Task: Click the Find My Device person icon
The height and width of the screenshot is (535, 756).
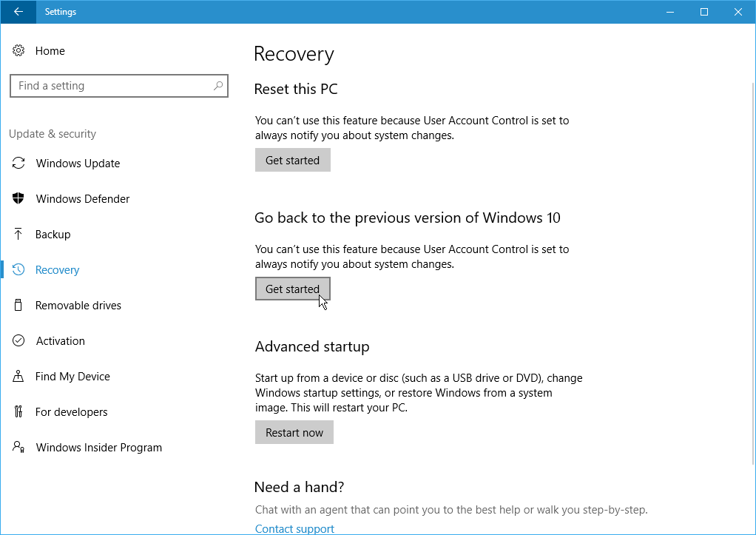Action: coord(19,377)
